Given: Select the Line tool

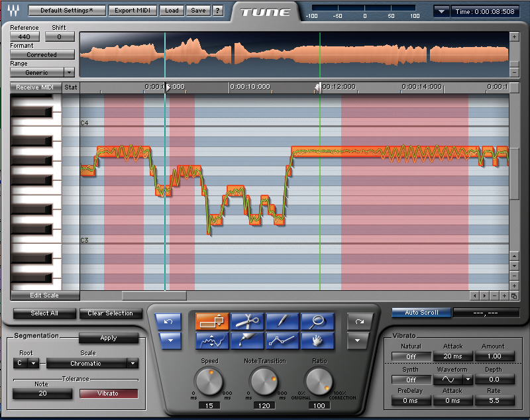Looking at the screenshot, I should pyautogui.click(x=282, y=341).
